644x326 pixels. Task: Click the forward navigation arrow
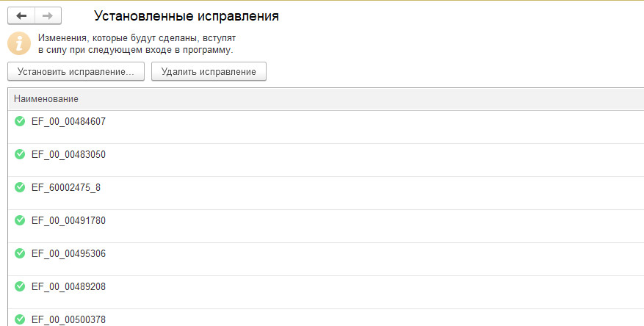click(48, 15)
